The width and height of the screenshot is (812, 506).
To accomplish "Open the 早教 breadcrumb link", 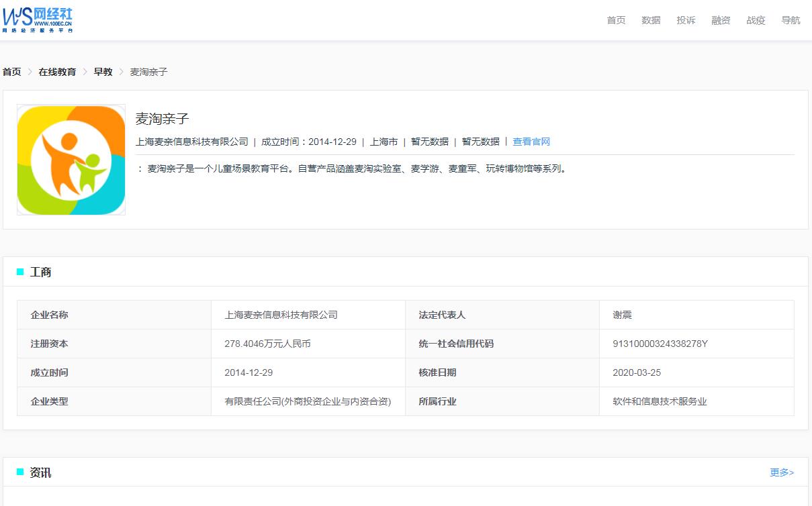I will pos(103,72).
